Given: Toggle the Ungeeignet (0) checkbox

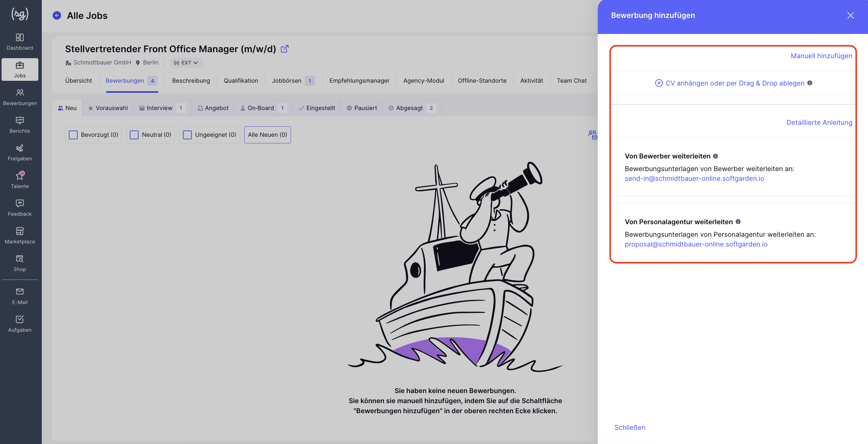Looking at the screenshot, I should click(187, 135).
